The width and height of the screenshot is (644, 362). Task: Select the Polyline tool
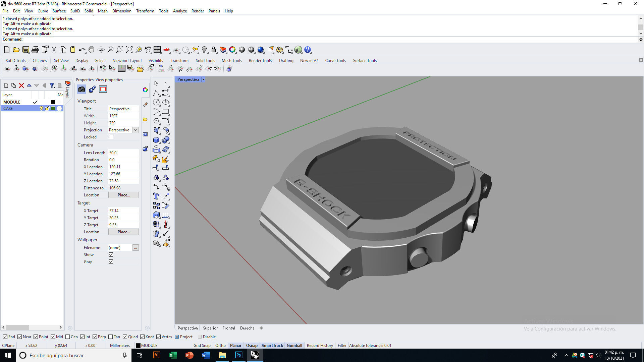click(156, 93)
